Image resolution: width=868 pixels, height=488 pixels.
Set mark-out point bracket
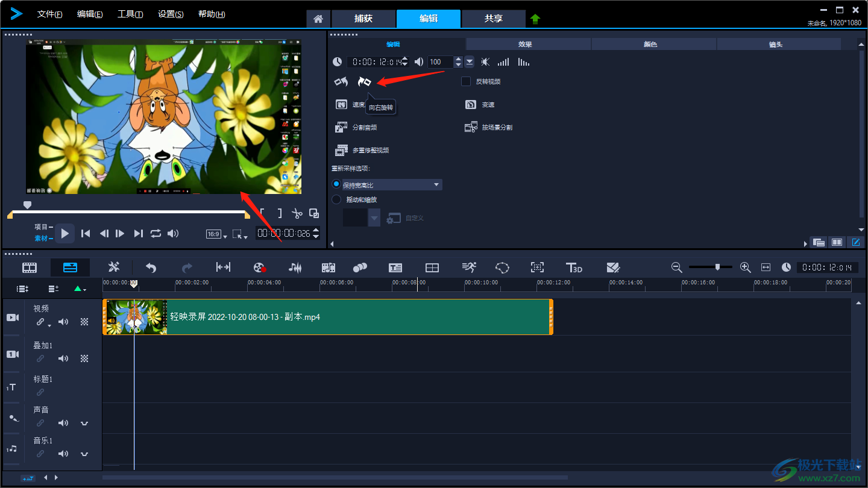click(x=280, y=213)
